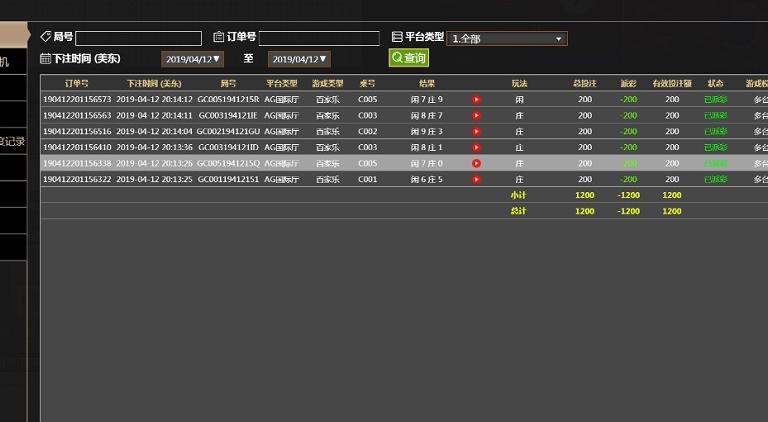Click the 总投注 column header
Viewport: 768px width, 422px height.
click(584, 84)
